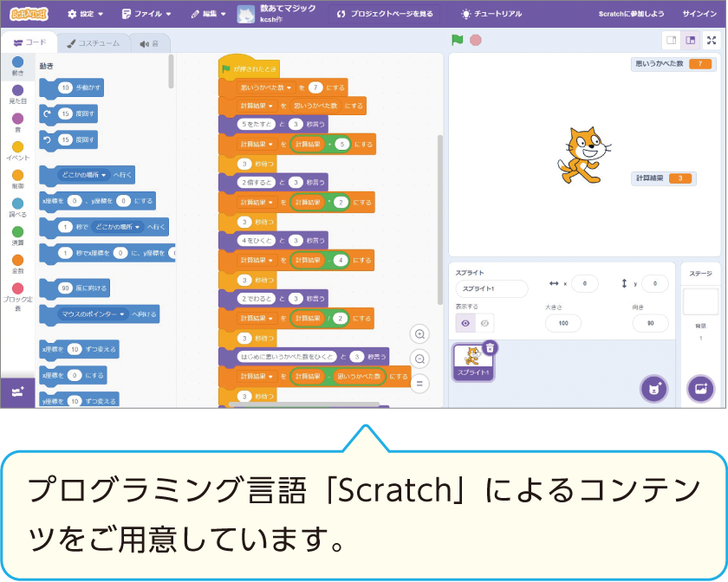Viewport: 728px width, 582px height.
Task: Select the orange 変数 category circle
Action: click(17, 260)
